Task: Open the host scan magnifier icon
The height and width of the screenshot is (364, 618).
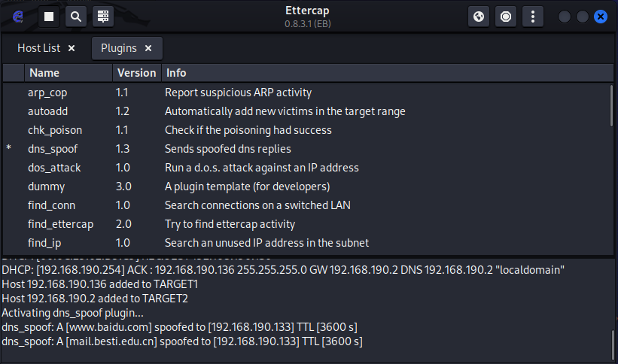Action: 75,16
